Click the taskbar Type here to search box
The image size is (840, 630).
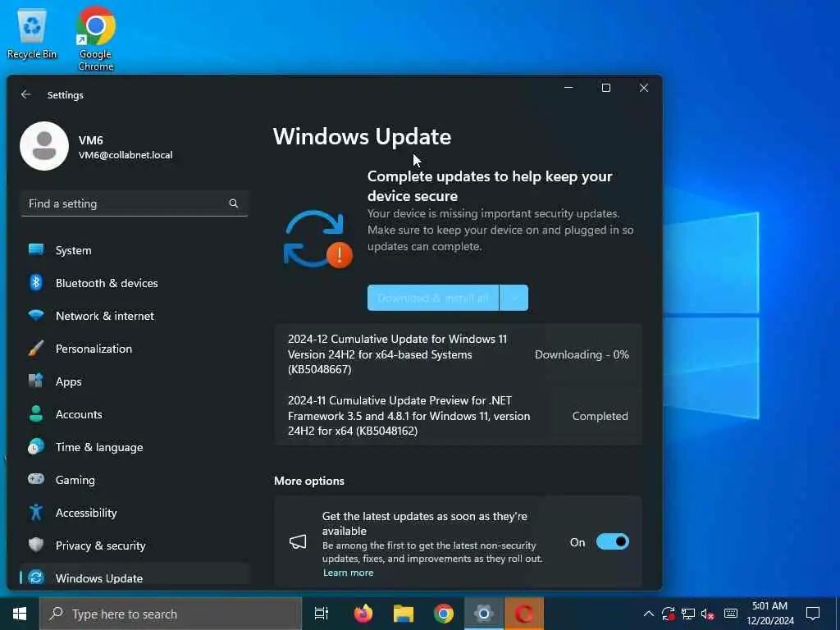tap(171, 614)
